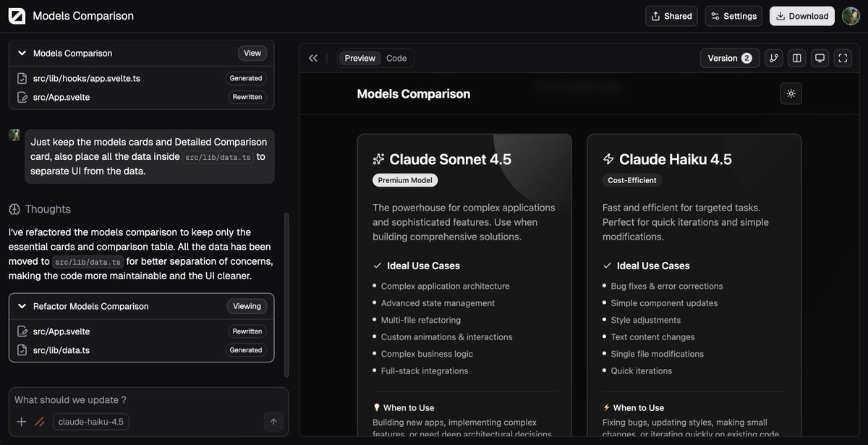Click 'Complex application architecture' list item
Screen dimensions: 868x445
pos(446,286)
